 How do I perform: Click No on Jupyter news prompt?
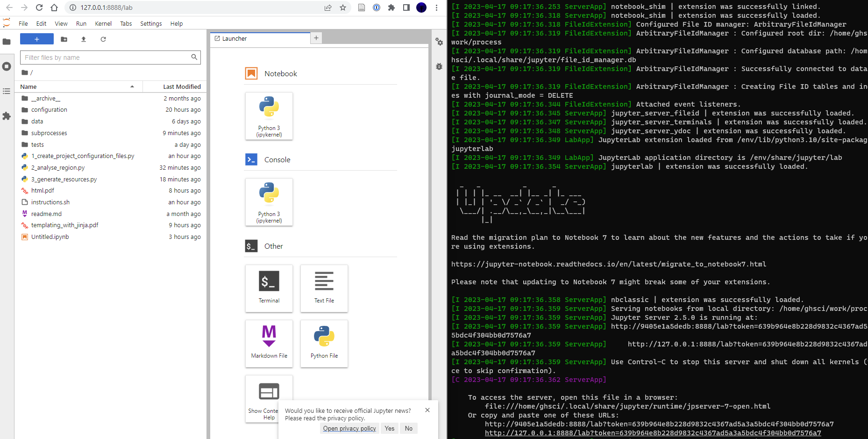coord(409,429)
